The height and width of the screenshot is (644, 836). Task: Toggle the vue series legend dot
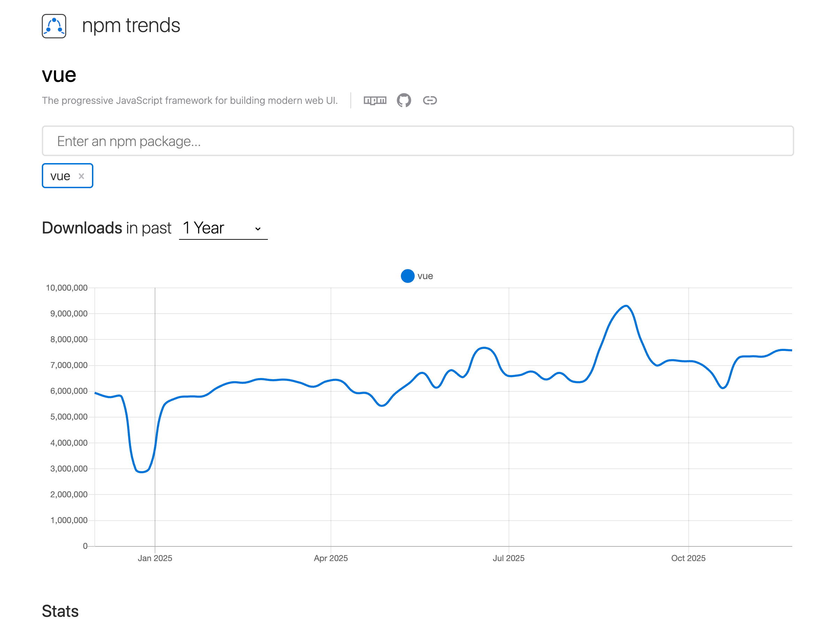pyautogui.click(x=407, y=276)
